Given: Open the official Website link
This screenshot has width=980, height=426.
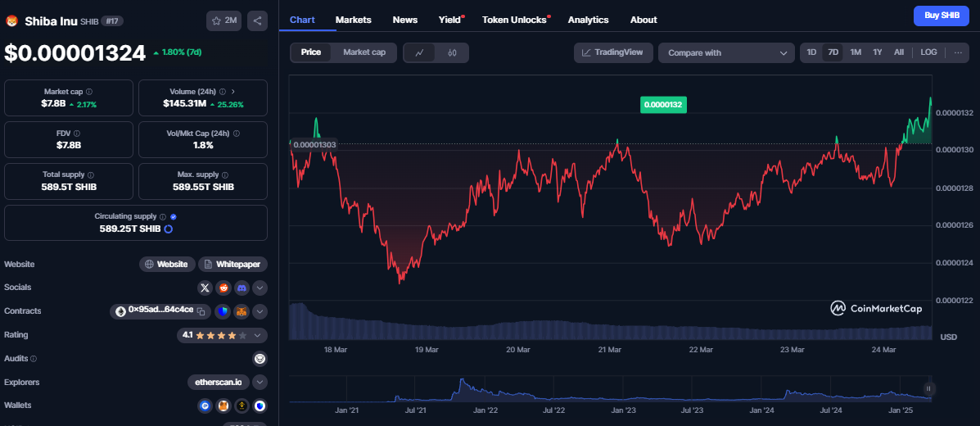Looking at the screenshot, I should click(166, 264).
